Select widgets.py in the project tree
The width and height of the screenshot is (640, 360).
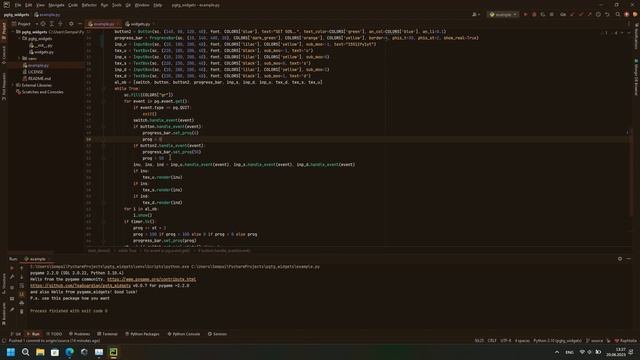point(41,52)
